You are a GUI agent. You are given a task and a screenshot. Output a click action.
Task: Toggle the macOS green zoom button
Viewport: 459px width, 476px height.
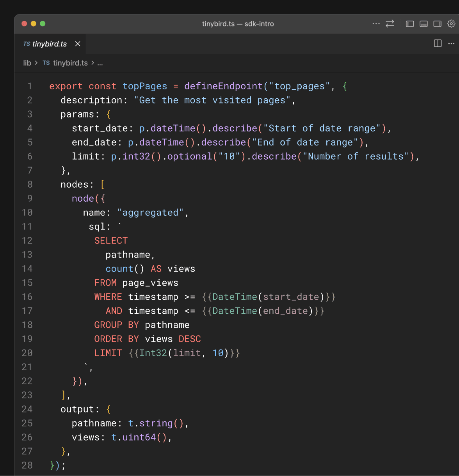tap(43, 23)
